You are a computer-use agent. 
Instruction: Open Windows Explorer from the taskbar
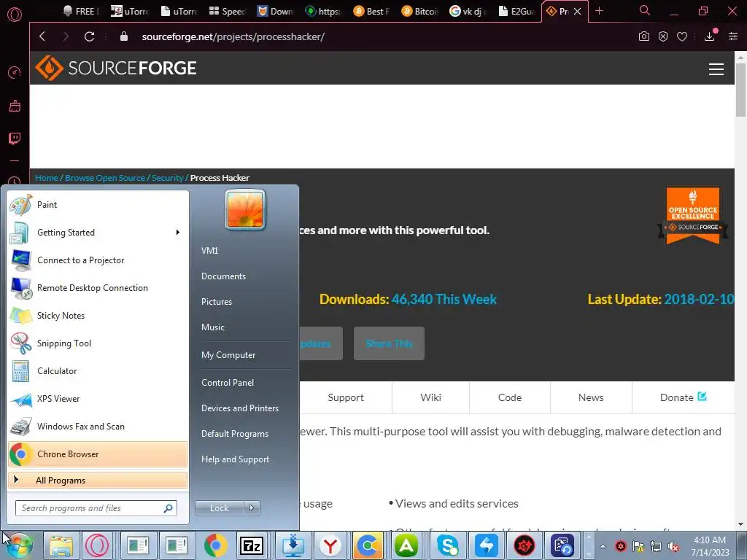pos(61,545)
